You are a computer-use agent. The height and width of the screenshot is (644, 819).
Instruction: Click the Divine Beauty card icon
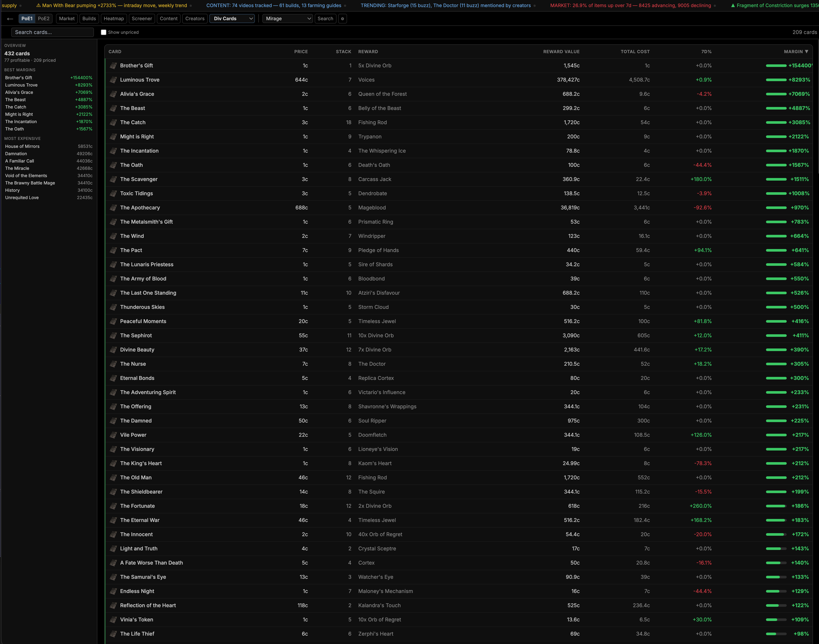tap(113, 350)
